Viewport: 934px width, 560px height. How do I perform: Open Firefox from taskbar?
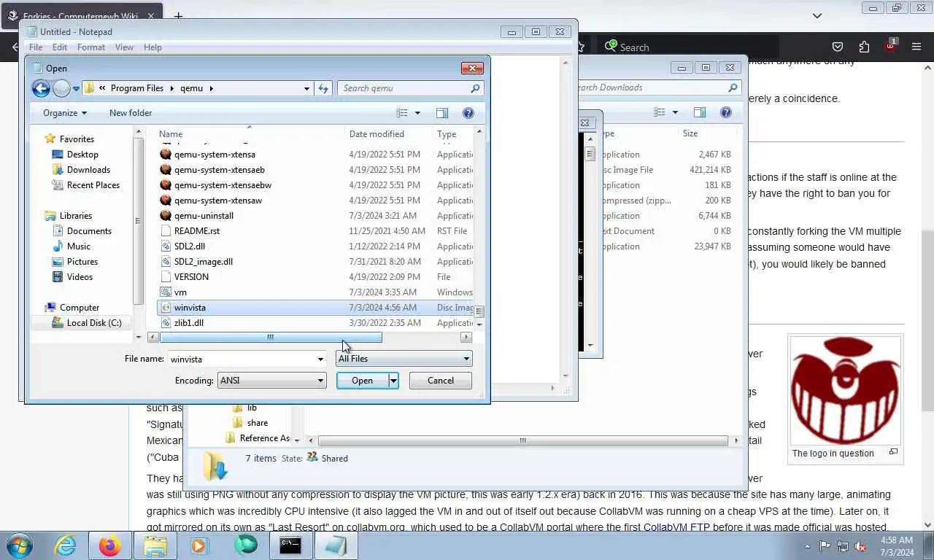tap(110, 545)
